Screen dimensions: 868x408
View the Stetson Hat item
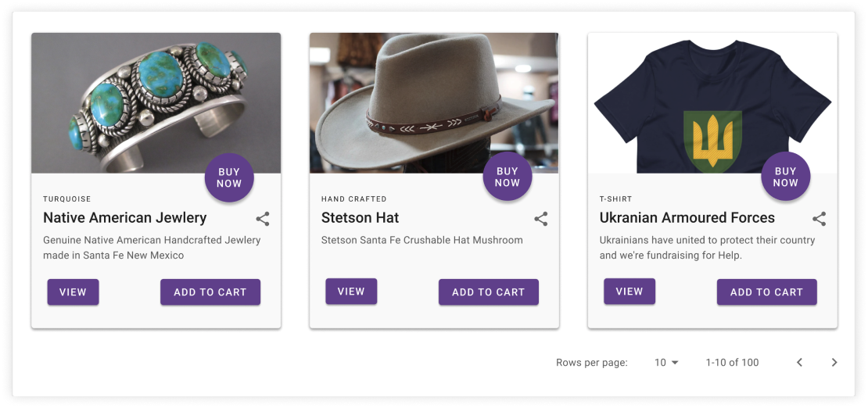351,292
